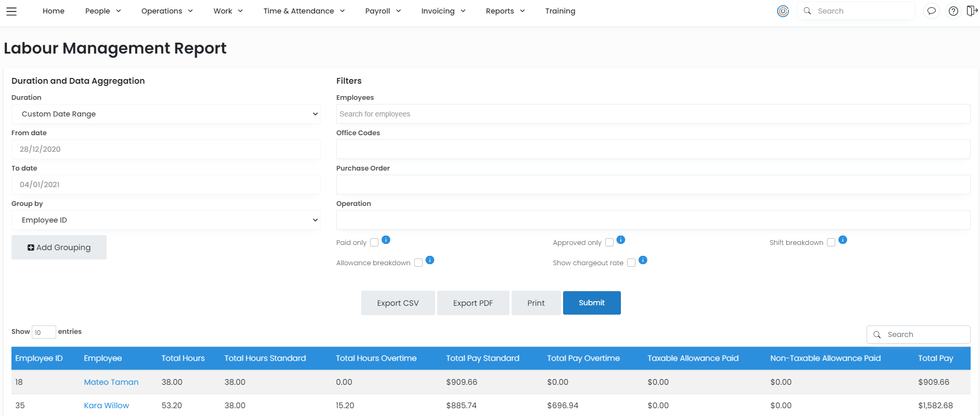Open the Group by dropdown

[x=166, y=220]
